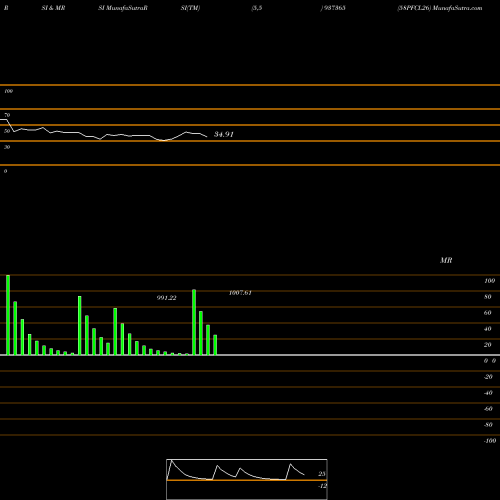This screenshot has height=500, width=500.
Task: Click the 'SI & MR' header text
Action: pos(53,8)
